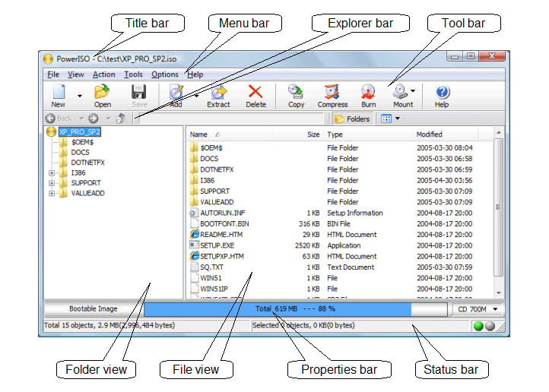Click the Bootable Image button

pos(94,309)
